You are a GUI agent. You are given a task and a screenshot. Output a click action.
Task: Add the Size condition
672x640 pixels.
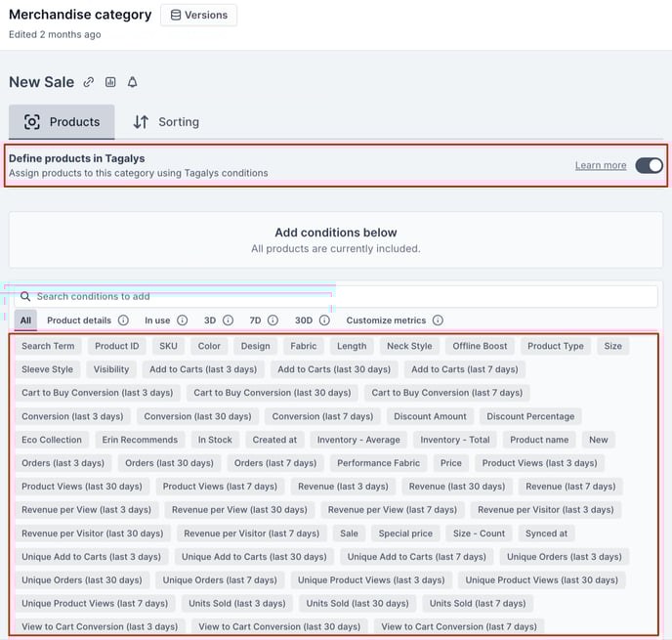612,346
